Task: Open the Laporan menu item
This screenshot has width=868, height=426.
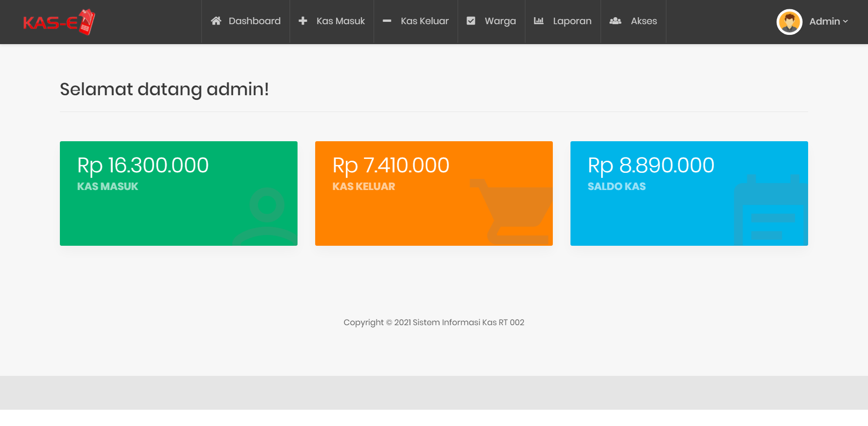Action: click(x=572, y=21)
